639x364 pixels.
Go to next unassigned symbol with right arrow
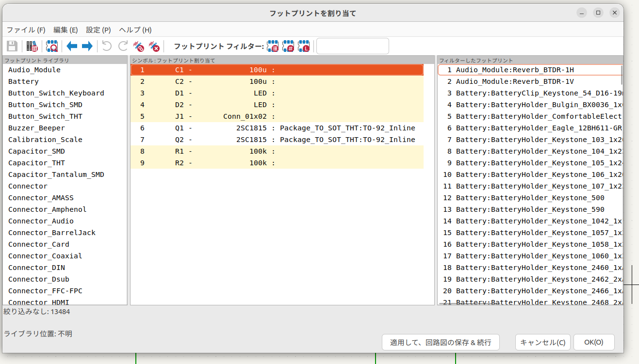click(x=87, y=47)
